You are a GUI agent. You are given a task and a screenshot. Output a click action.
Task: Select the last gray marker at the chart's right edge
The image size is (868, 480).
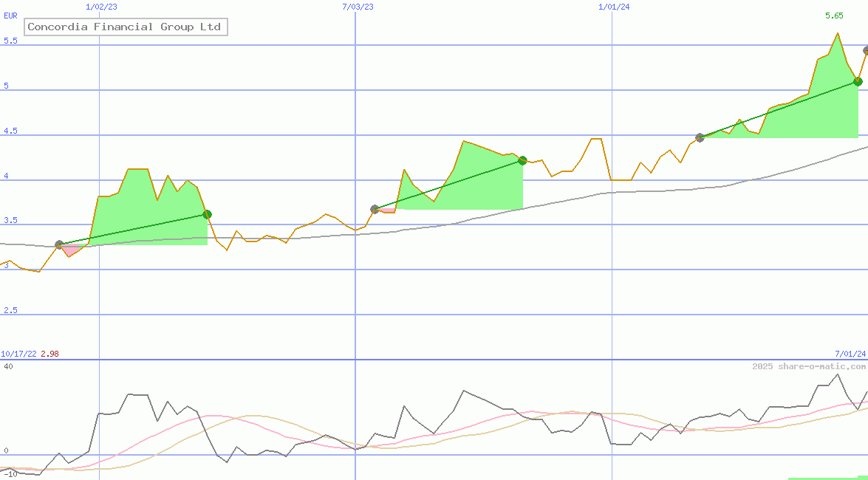866,50
